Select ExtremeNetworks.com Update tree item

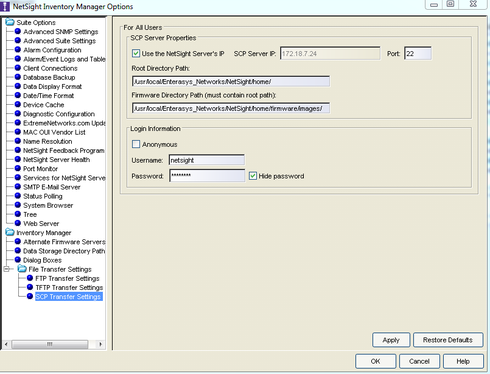pos(64,123)
